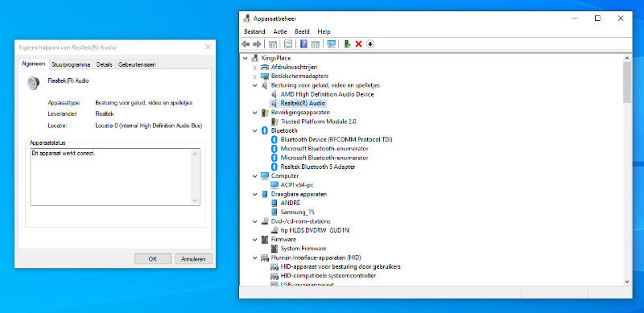Click the red X uninstall device icon
The width and height of the screenshot is (644, 313).
358,44
